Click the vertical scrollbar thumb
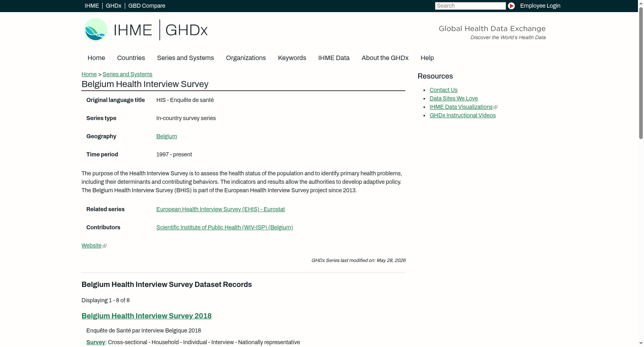Screen dimensions: 644x347 pyautogui.click(x=641, y=73)
